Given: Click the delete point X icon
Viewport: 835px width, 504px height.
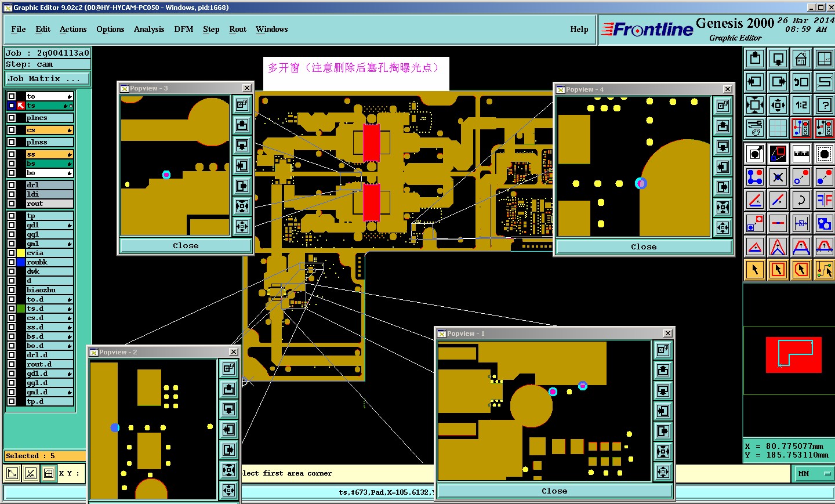Looking at the screenshot, I should pyautogui.click(x=778, y=177).
